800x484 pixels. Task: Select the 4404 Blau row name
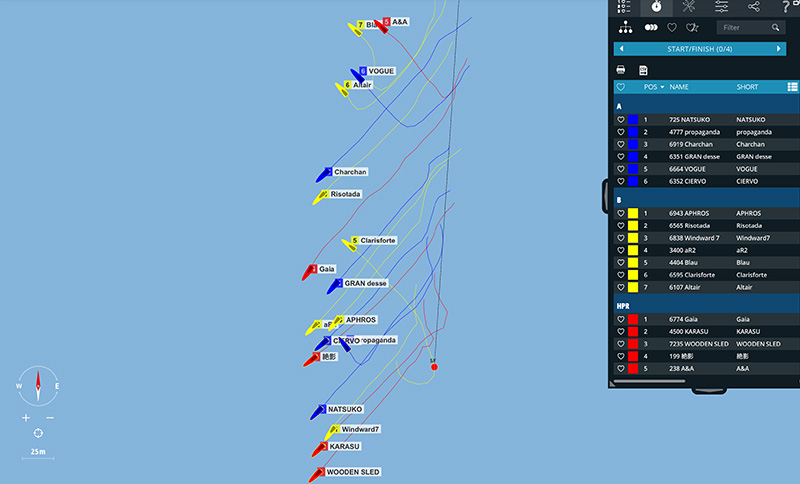[x=683, y=263]
